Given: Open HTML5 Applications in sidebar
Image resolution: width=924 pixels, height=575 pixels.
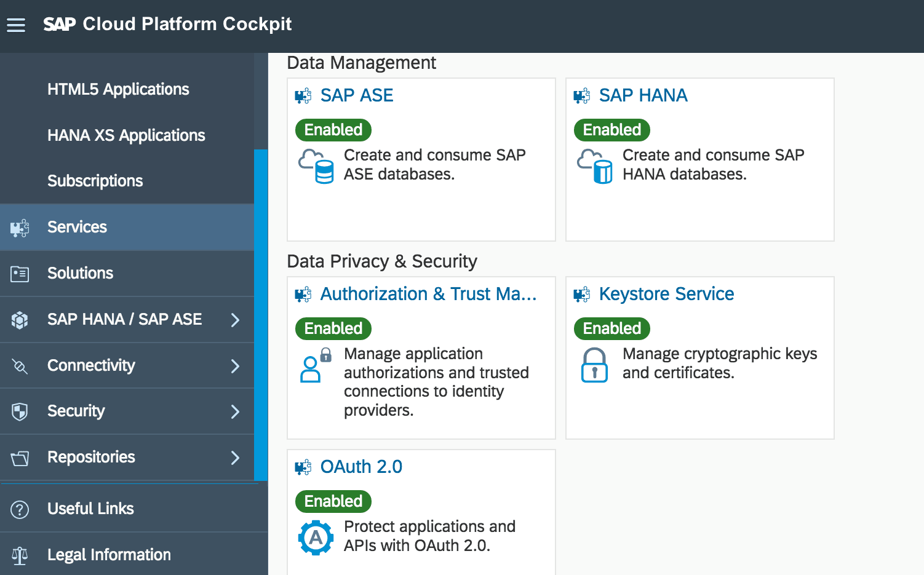Looking at the screenshot, I should 118,90.
